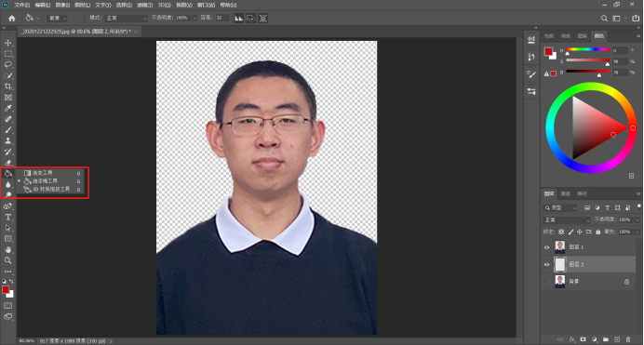The width and height of the screenshot is (644, 345).
Task: Click the gamut warning color swatch
Action: [553, 73]
